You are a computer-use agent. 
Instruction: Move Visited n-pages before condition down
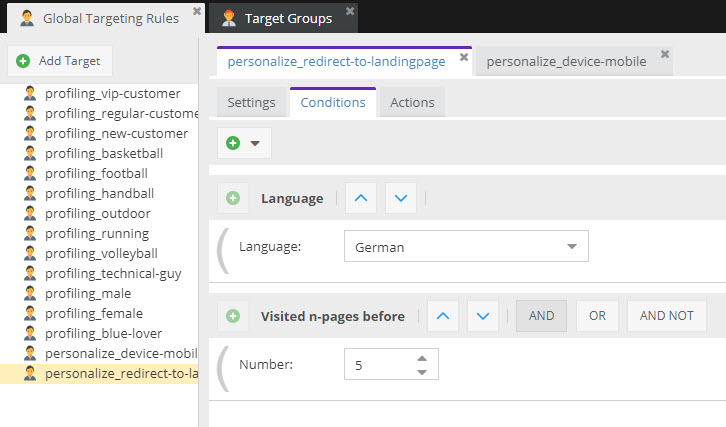[483, 316]
